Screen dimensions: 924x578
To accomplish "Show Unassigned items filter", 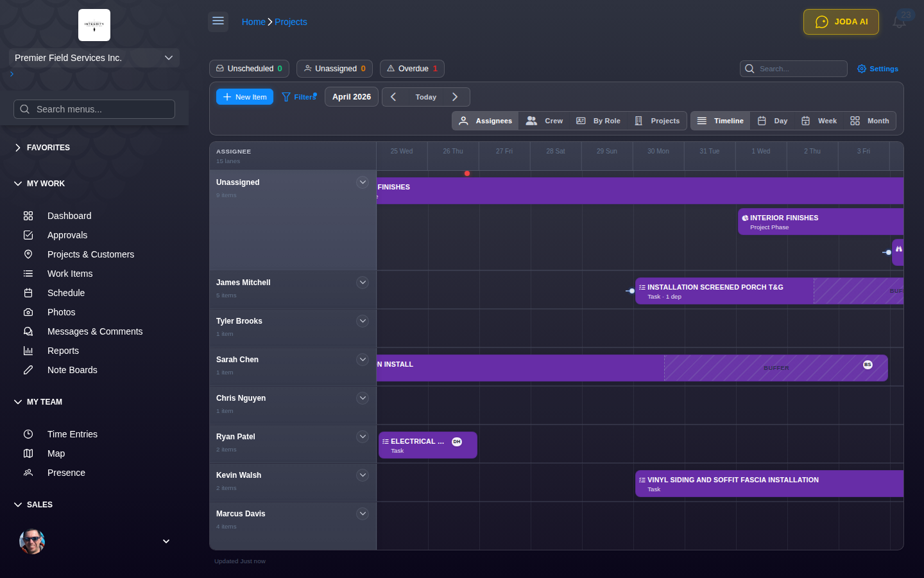I will click(334, 69).
